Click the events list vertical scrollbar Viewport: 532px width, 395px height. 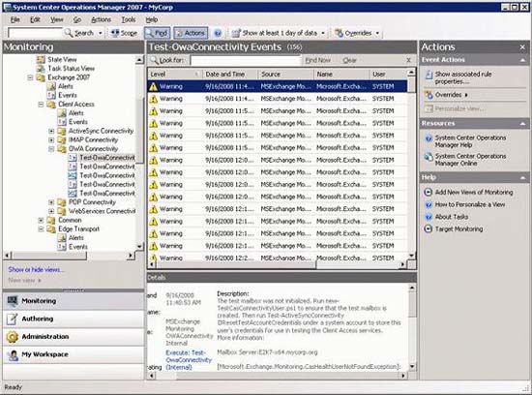(x=411, y=165)
